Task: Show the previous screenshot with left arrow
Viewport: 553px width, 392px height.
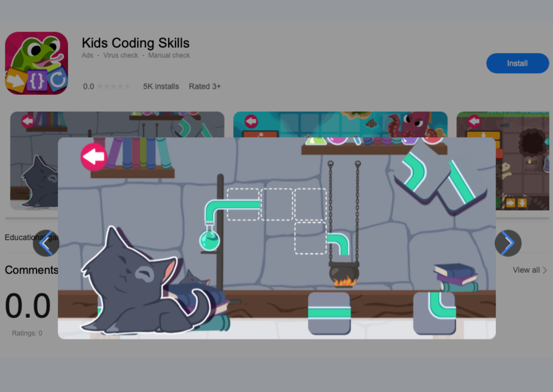Action: point(46,243)
